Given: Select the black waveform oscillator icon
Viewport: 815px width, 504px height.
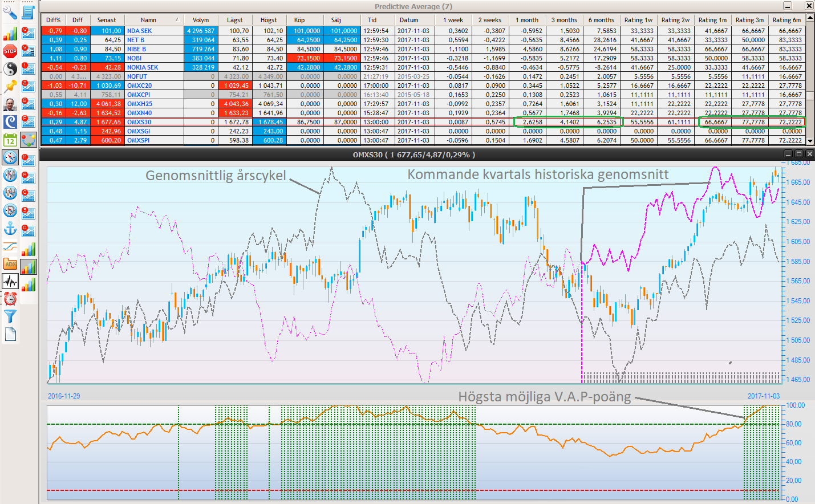Looking at the screenshot, I should pos(10,281).
